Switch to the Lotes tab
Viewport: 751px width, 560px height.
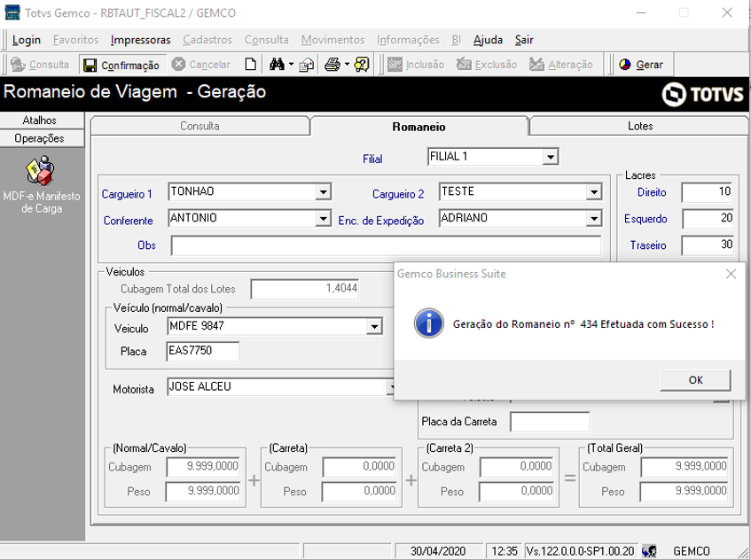coord(640,126)
